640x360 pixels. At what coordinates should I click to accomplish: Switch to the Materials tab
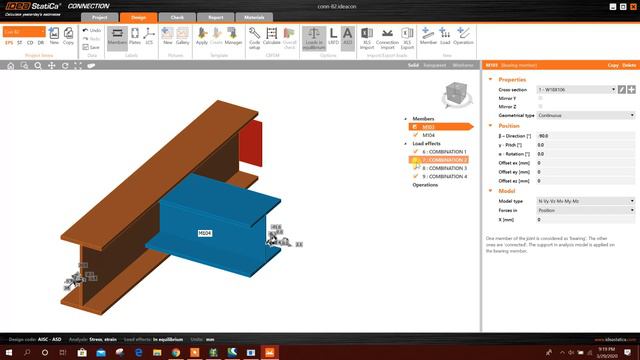pos(254,17)
